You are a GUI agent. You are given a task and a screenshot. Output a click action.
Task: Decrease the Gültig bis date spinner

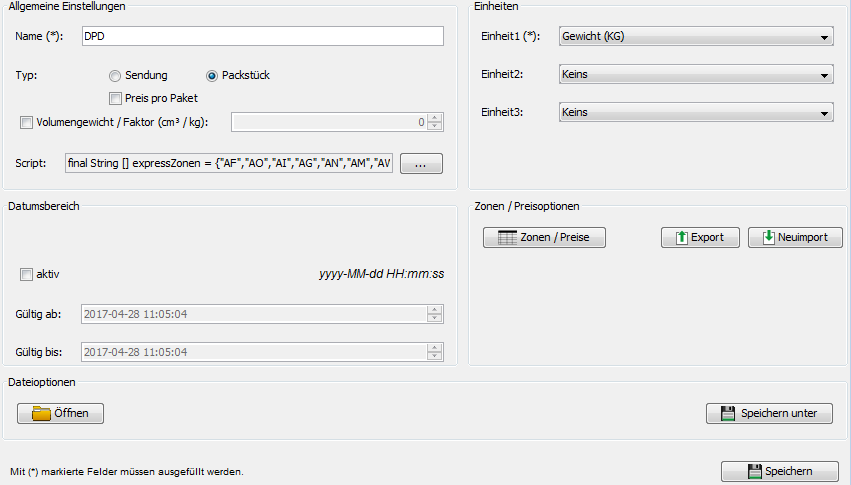[435, 356]
